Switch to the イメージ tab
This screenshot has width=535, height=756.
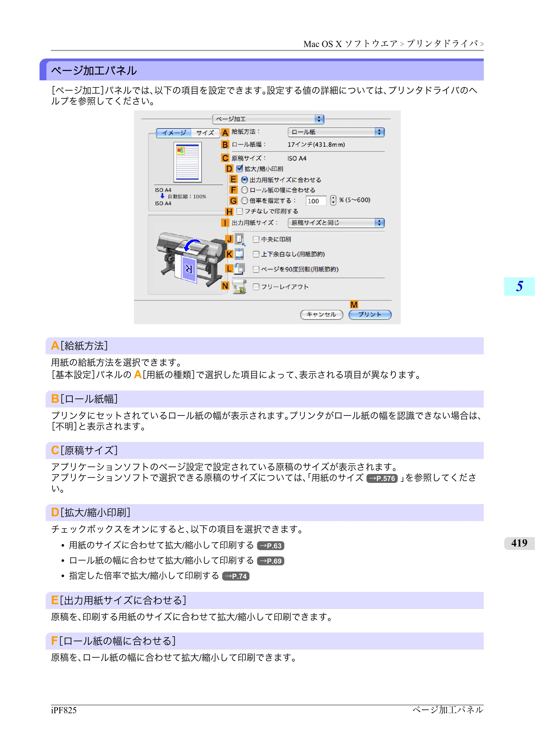[x=174, y=133]
